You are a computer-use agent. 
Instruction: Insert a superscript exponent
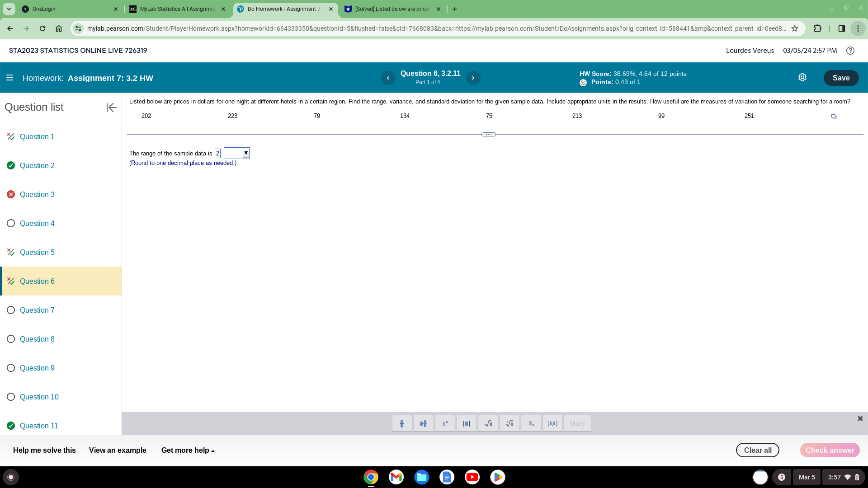pos(445,423)
